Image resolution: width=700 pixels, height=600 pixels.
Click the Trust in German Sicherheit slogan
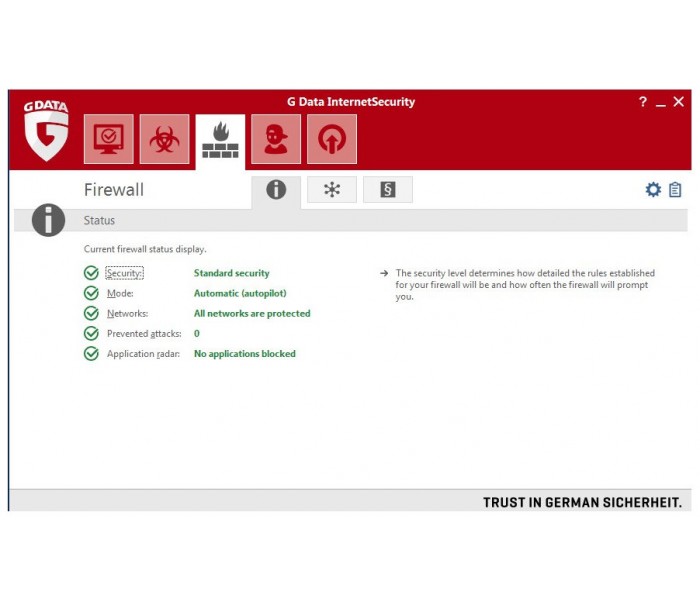(x=583, y=503)
